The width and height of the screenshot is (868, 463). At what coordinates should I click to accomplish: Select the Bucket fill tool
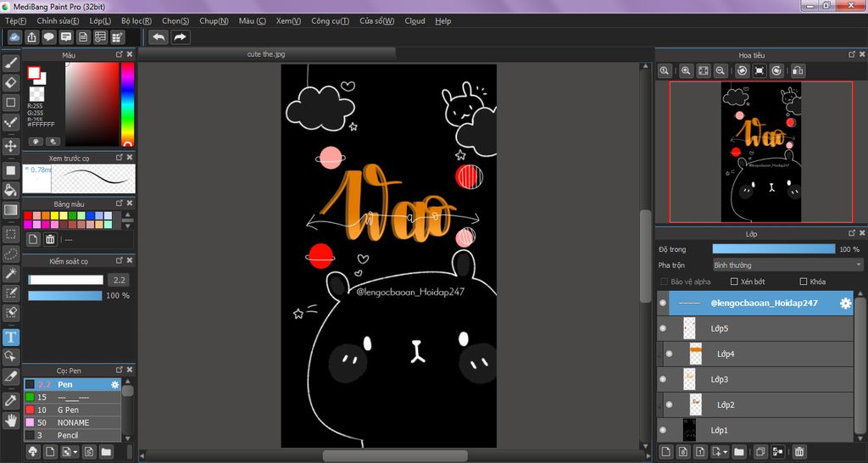(10, 190)
